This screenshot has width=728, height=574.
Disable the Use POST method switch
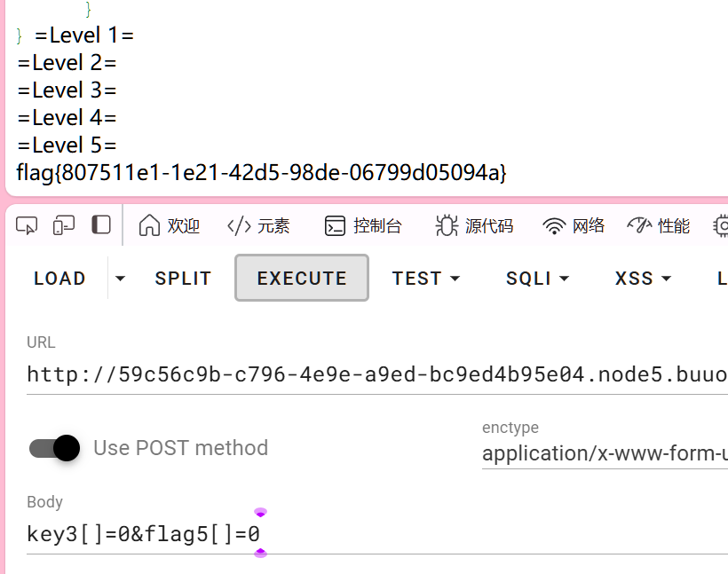point(55,448)
